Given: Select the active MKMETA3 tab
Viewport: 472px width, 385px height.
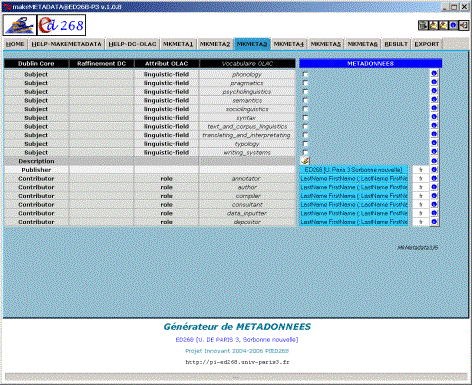Looking at the screenshot, I should pyautogui.click(x=252, y=44).
